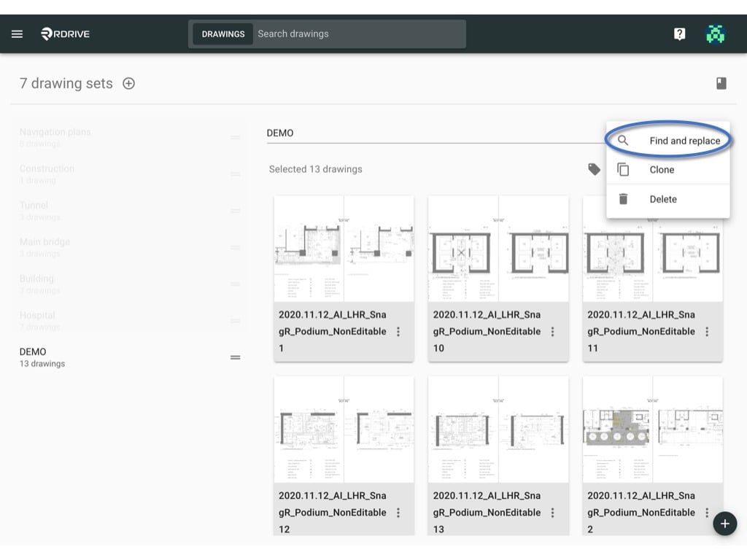747x560 pixels.
Task: Click the Construction set drag handle
Action: 236,174
